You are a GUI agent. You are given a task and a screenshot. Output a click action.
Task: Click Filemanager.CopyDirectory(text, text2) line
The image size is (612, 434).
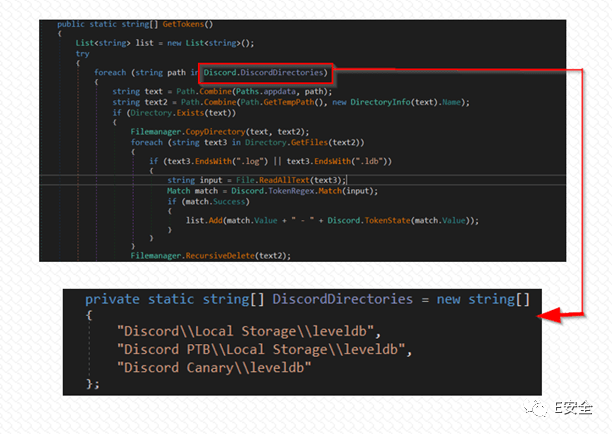click(220, 132)
